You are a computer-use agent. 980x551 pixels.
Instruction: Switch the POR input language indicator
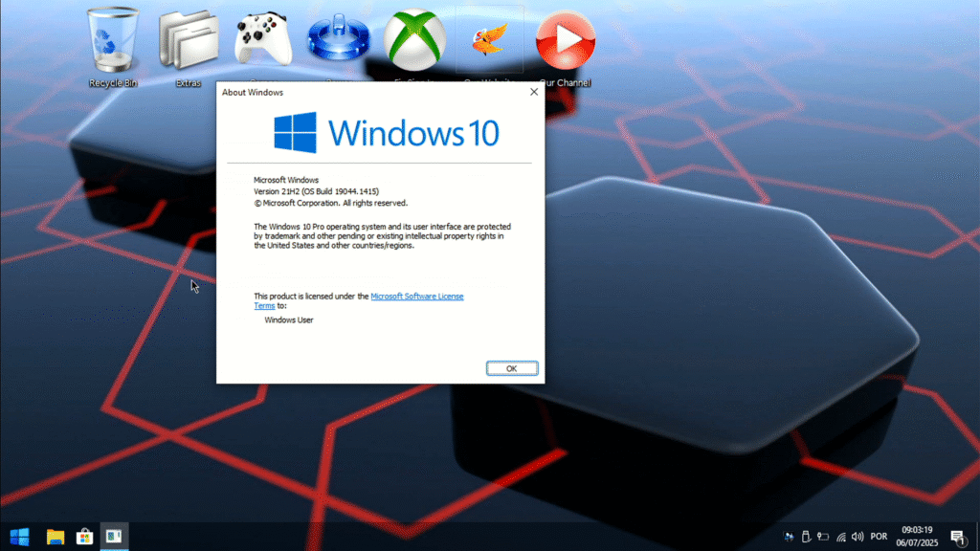879,537
